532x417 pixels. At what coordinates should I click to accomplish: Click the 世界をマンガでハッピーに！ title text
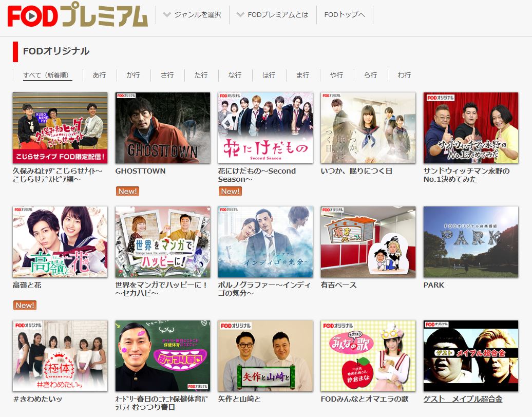pos(162,289)
